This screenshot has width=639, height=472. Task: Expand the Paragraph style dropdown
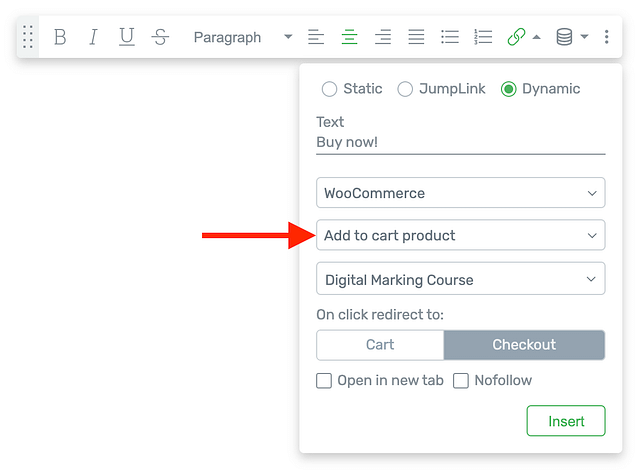(242, 37)
